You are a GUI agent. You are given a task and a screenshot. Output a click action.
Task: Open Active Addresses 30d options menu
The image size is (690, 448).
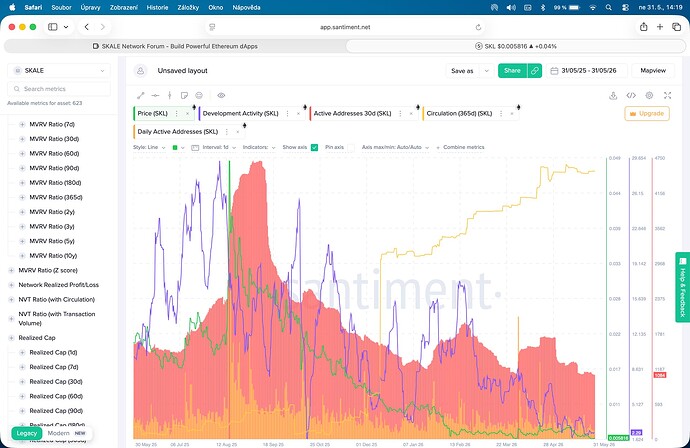400,114
